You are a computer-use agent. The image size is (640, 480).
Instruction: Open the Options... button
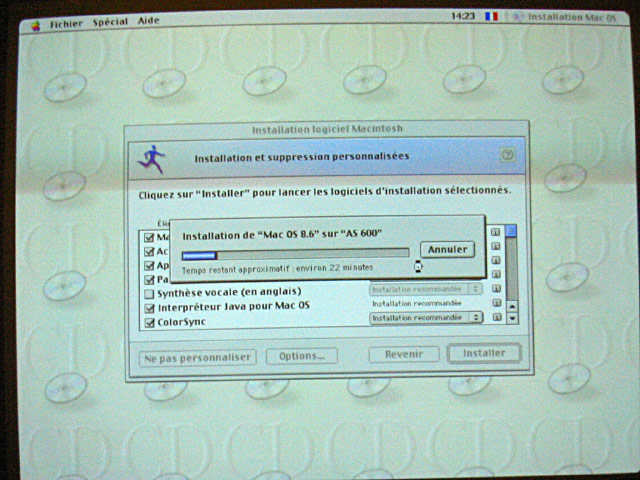(302, 356)
